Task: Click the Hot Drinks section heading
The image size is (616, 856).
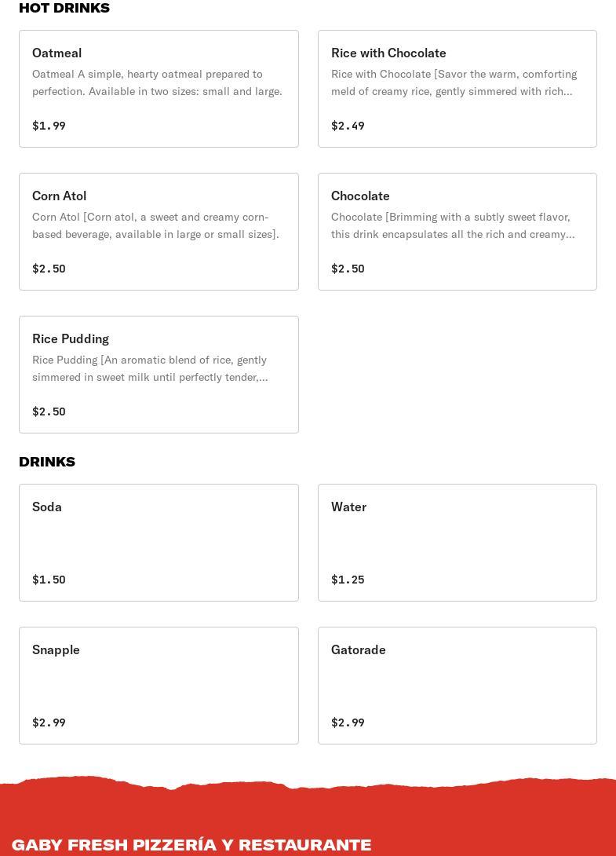Action: (x=64, y=8)
